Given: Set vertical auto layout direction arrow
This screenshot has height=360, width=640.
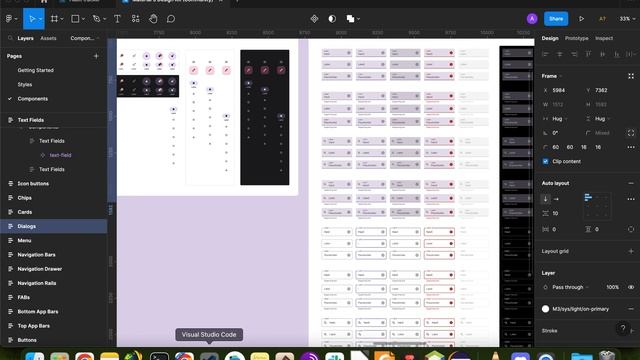Looking at the screenshot, I should pos(545,199).
